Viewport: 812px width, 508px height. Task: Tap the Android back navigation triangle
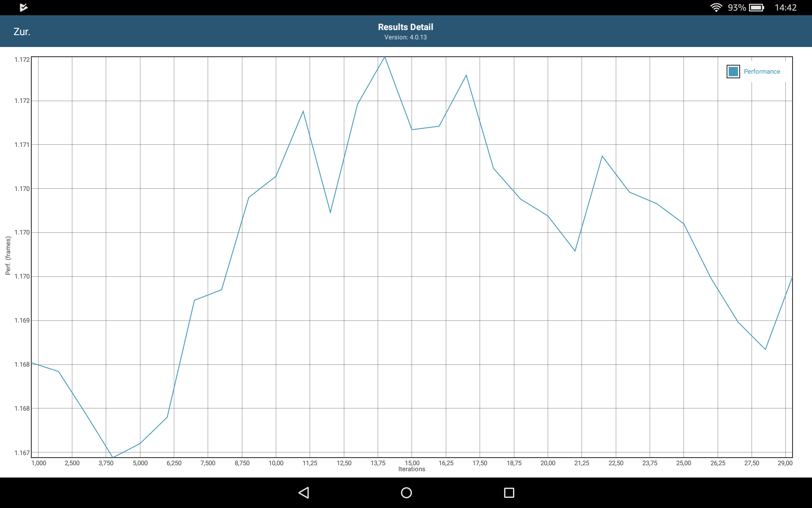coord(304,493)
